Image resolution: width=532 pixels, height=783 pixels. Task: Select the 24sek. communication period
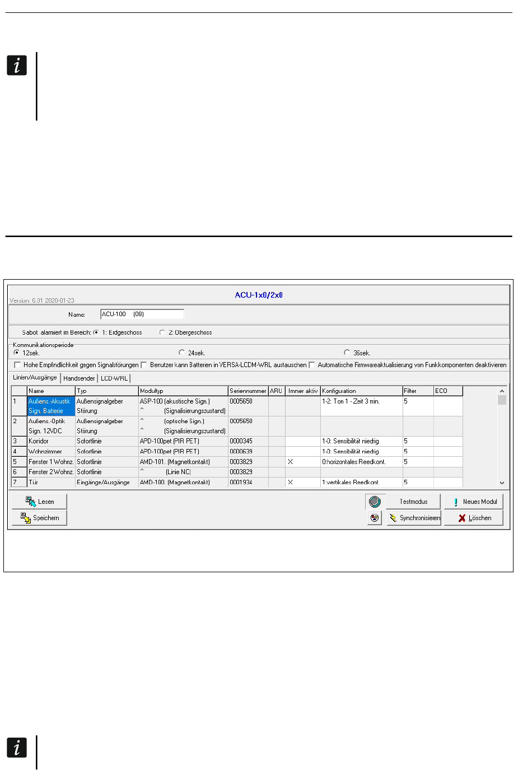(x=181, y=353)
